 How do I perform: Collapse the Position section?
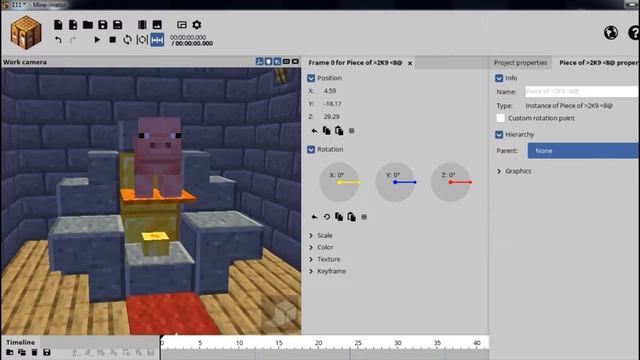coord(311,78)
